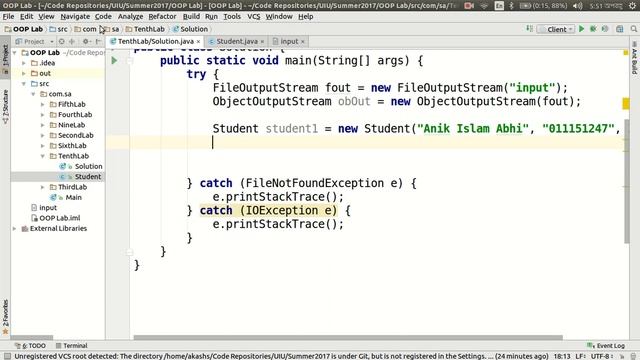Image resolution: width=640 pixels, height=360 pixels.
Task: Open Ubuntu session power gear icon
Action: [x=632, y=6]
